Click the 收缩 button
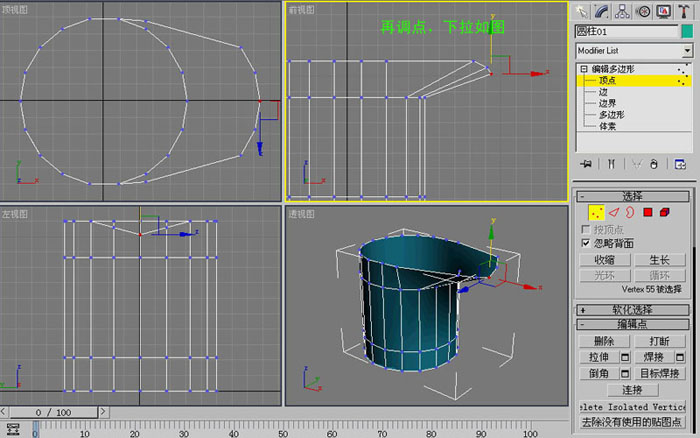The width and height of the screenshot is (700, 438). (x=604, y=260)
